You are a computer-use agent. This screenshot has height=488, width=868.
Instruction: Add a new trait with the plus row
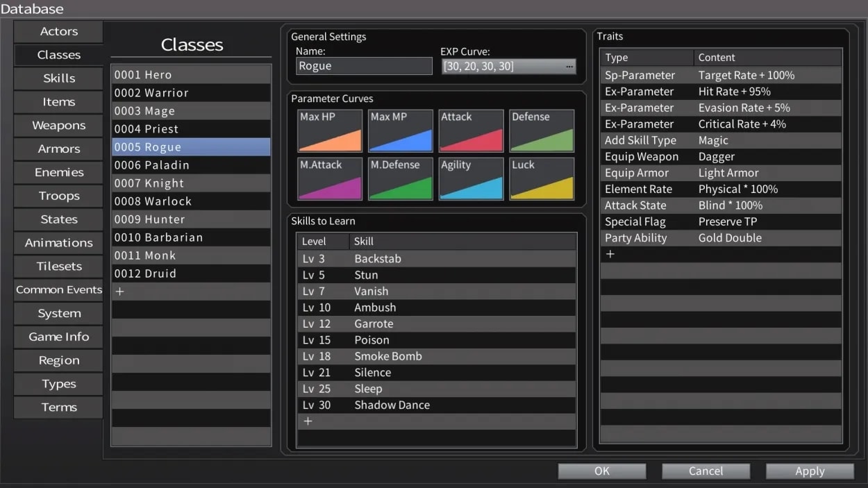pyautogui.click(x=610, y=254)
